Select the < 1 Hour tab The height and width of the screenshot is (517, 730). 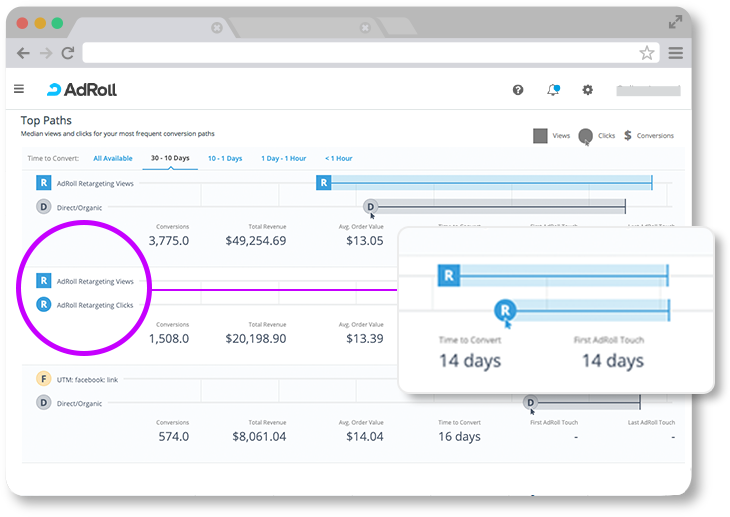(338, 158)
